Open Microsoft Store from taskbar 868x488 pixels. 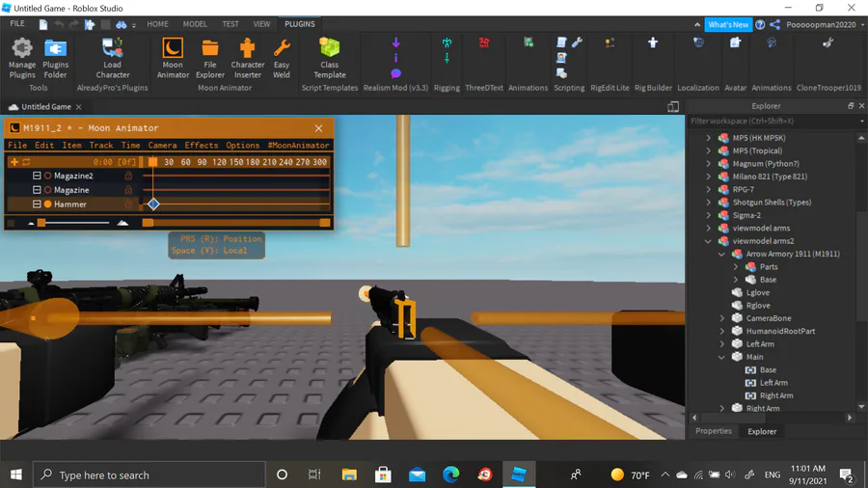pyautogui.click(x=383, y=474)
